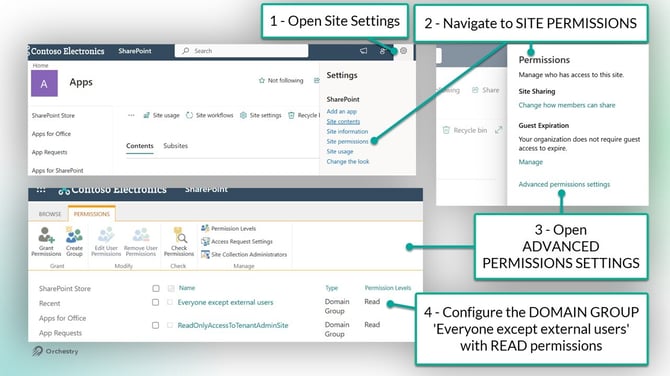
Task: Click Recycle bin in the right panel
Action: click(464, 130)
